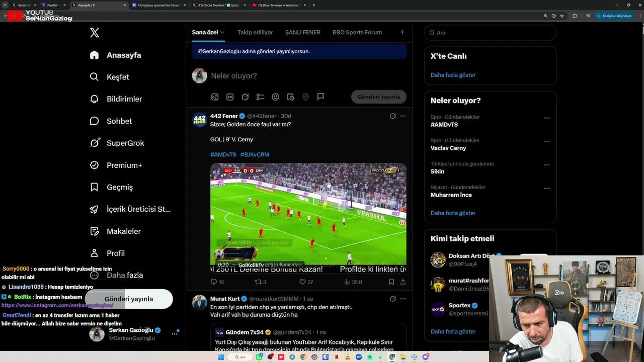The image size is (644, 362).
Task: Open options for the Sikin trend
Action: [x=546, y=165]
